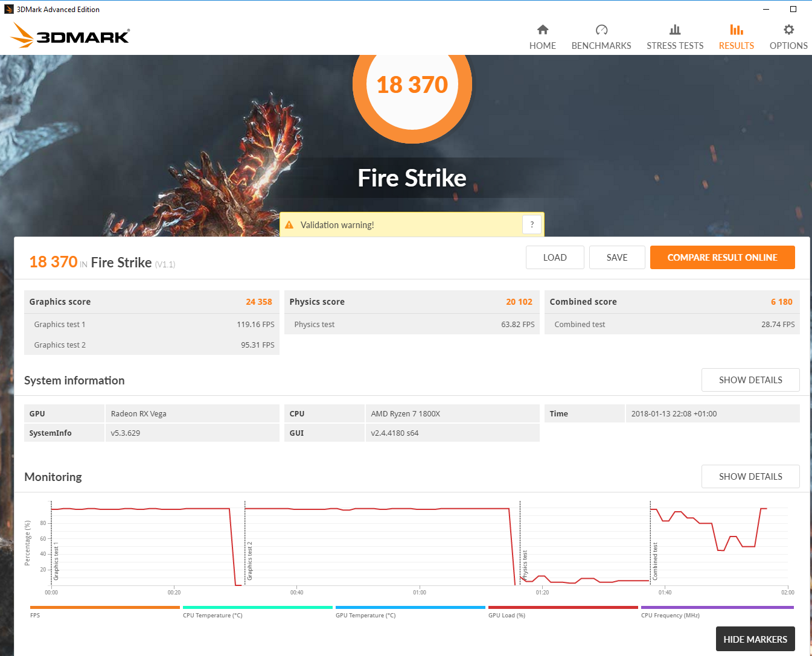Select the STRESS TESTS tab label
This screenshot has height=656, width=812.
(x=675, y=46)
